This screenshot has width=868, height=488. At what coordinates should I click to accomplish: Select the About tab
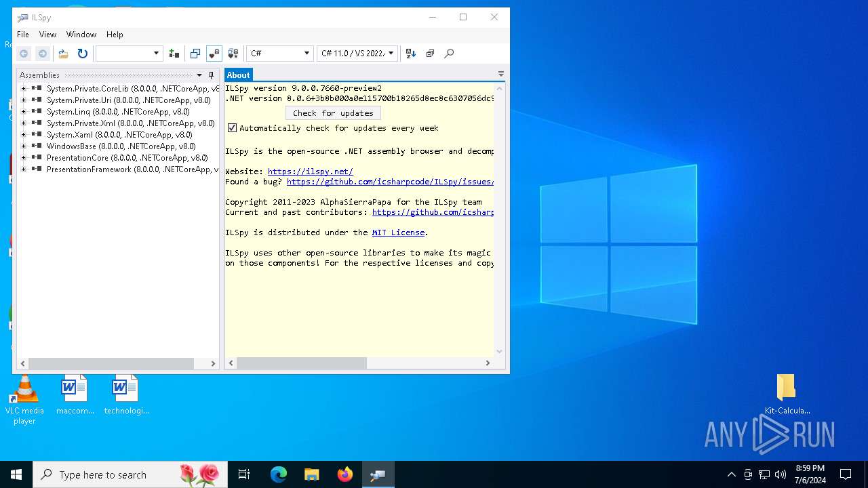(238, 75)
